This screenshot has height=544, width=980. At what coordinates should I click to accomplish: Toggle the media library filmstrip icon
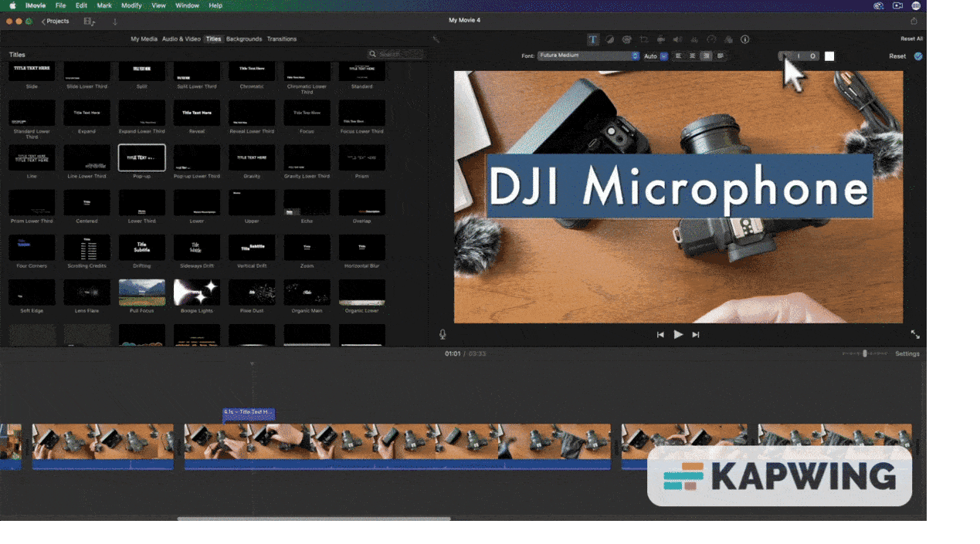click(90, 22)
